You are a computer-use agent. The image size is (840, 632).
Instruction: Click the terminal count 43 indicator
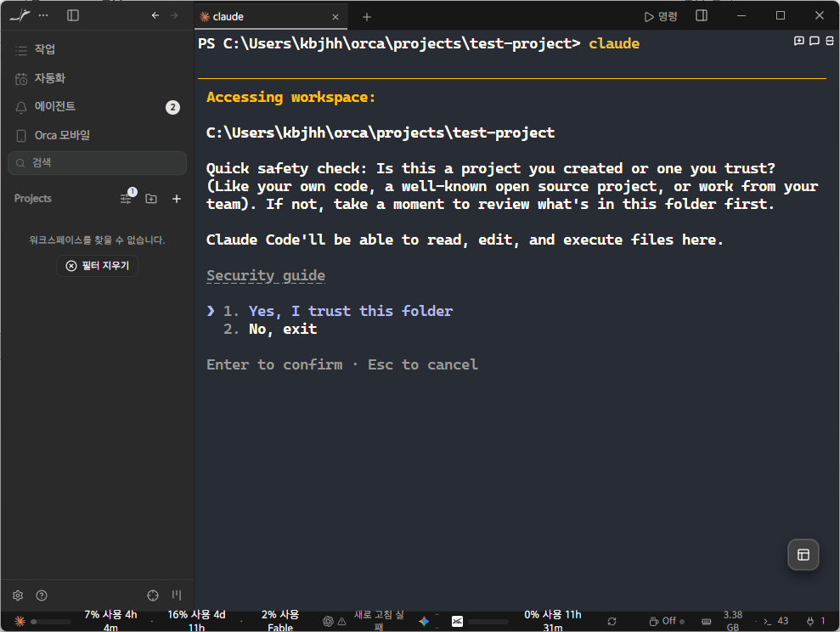[776, 621]
